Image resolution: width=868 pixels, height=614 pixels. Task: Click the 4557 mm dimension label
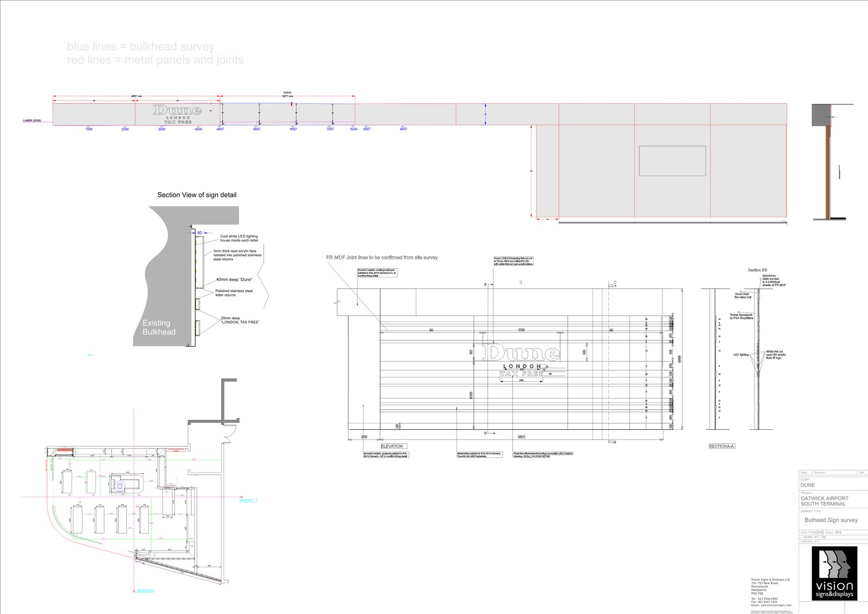click(136, 96)
